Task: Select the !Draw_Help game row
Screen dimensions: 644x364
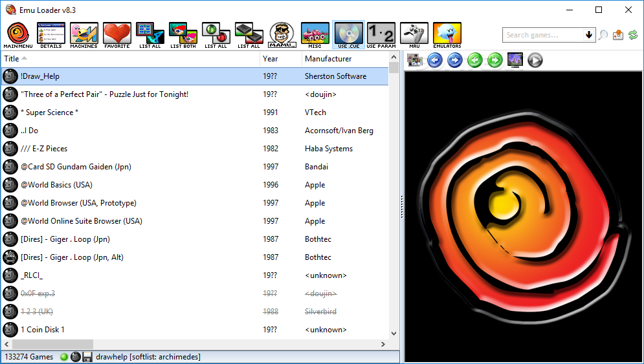Action: (195, 76)
